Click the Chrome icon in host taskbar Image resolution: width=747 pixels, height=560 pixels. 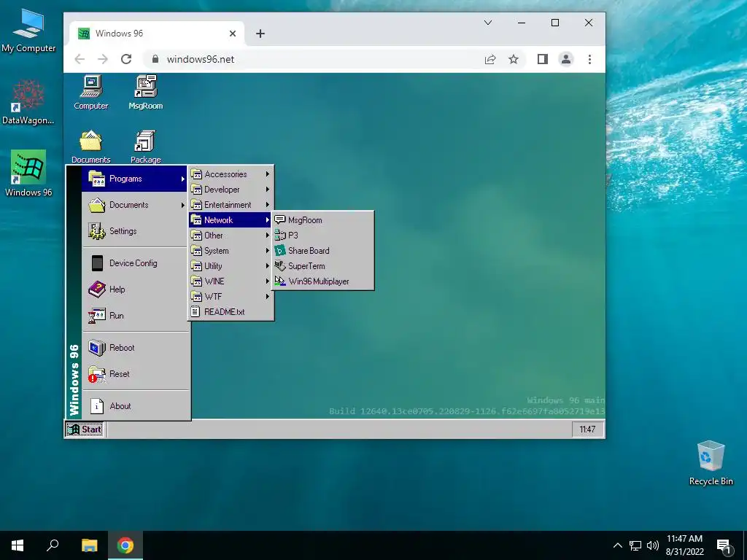point(125,545)
